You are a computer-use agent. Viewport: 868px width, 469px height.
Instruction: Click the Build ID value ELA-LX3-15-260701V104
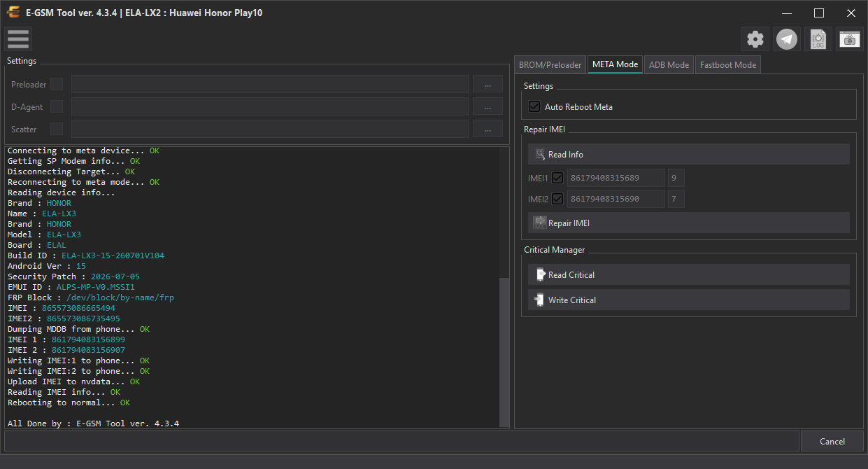tap(113, 255)
